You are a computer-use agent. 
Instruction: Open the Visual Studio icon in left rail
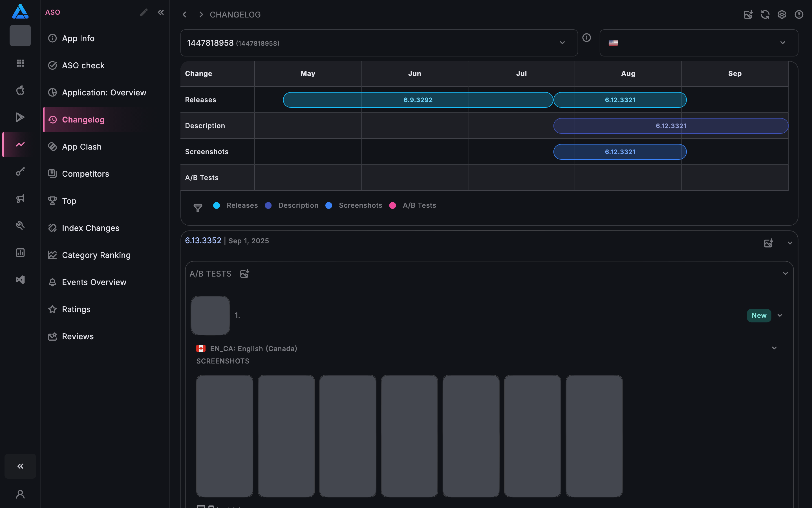click(x=20, y=279)
